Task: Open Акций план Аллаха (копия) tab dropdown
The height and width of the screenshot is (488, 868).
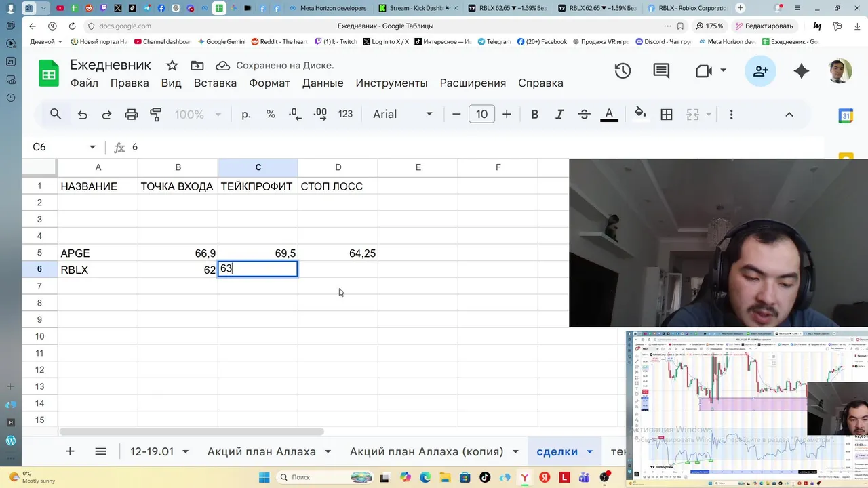Action: point(515,452)
